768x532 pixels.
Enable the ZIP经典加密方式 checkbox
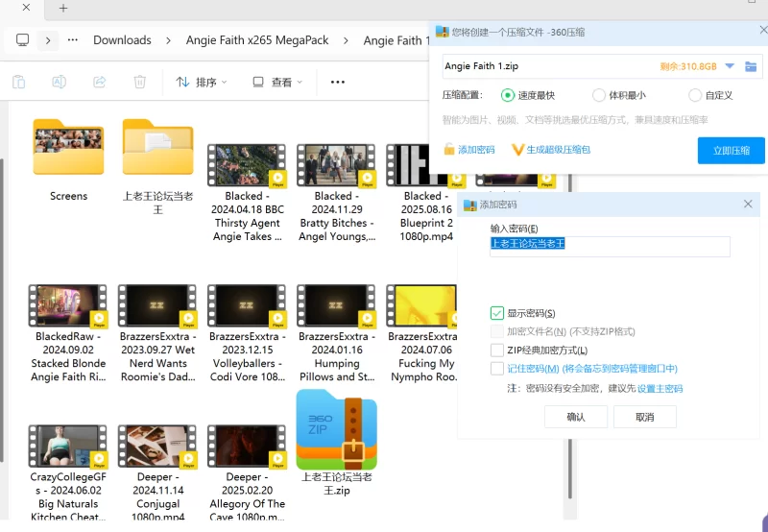point(497,350)
